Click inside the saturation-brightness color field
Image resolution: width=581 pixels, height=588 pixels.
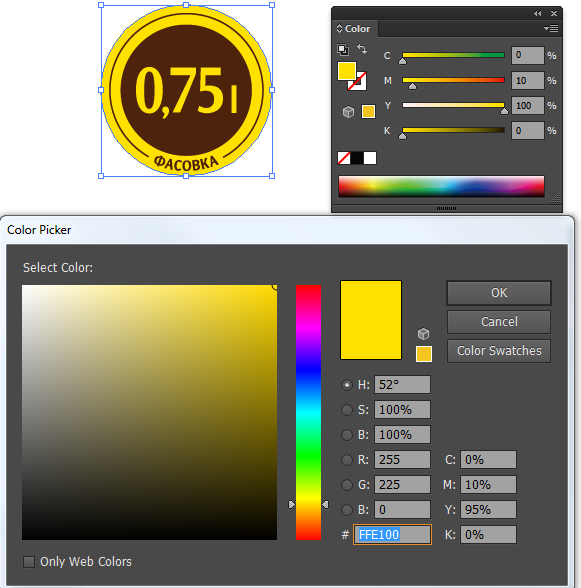coord(149,412)
